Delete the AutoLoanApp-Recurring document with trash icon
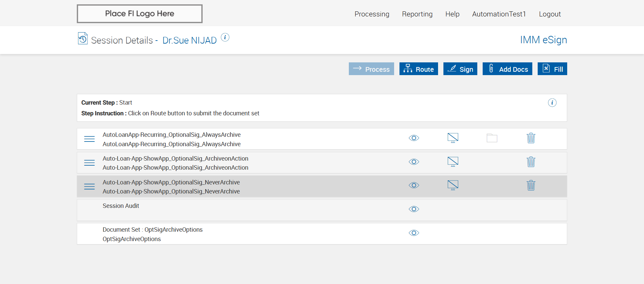644x284 pixels. pyautogui.click(x=531, y=138)
